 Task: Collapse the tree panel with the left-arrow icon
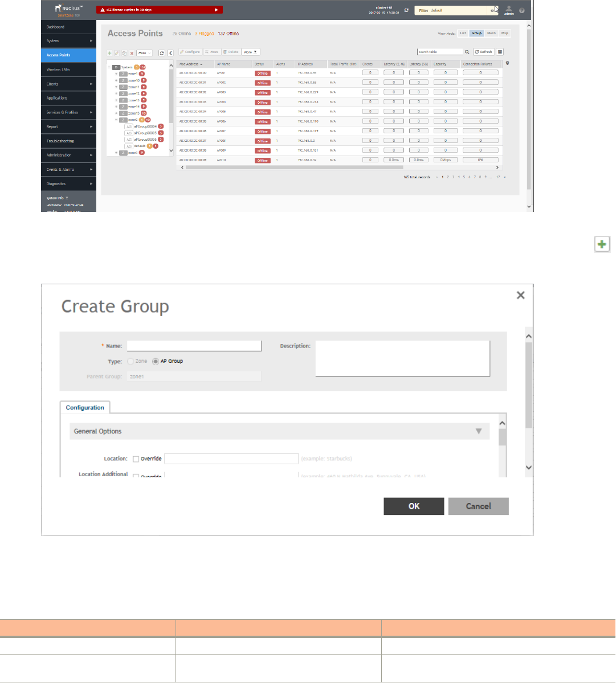[x=170, y=53]
